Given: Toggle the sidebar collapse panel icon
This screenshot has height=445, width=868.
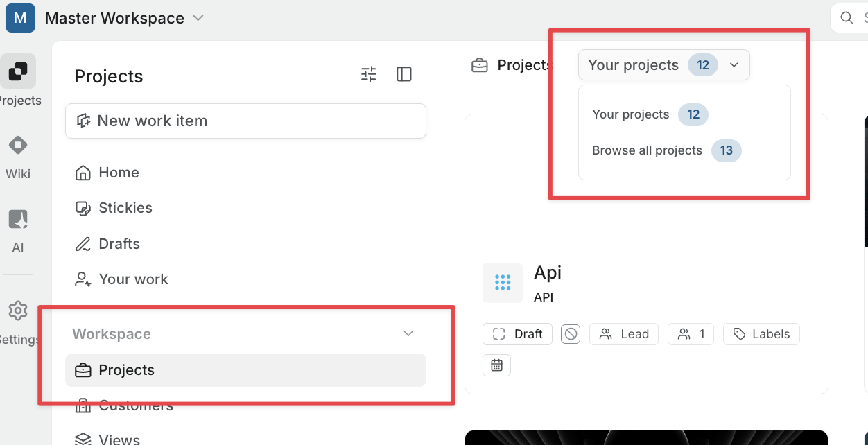Looking at the screenshot, I should click(404, 74).
